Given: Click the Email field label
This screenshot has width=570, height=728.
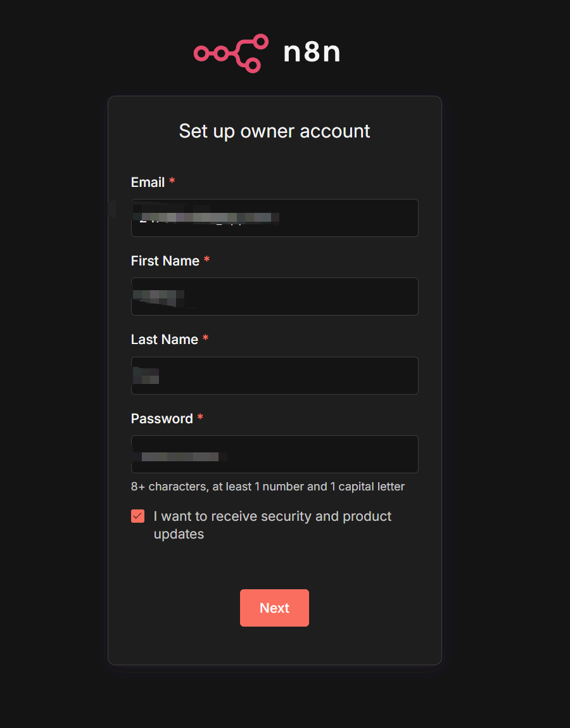Looking at the screenshot, I should click(x=148, y=182).
